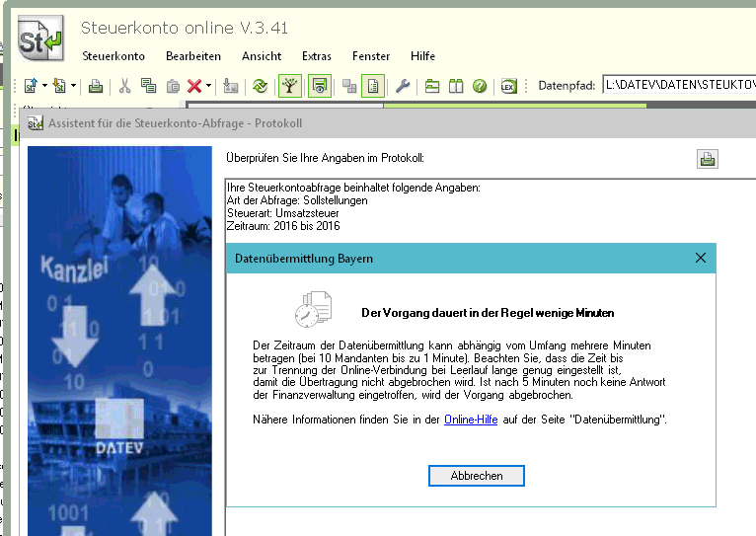Click toolbar grip handle before Datenpfad

[x=526, y=86]
